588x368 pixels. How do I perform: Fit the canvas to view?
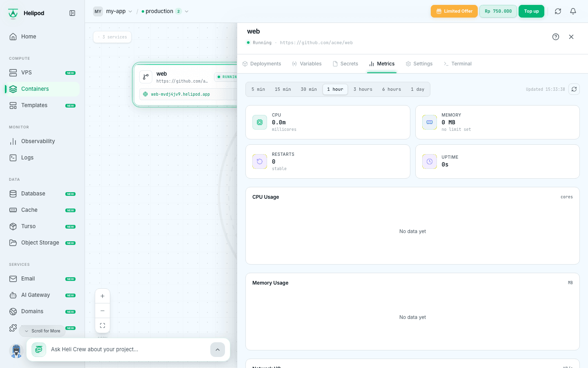pyautogui.click(x=102, y=325)
